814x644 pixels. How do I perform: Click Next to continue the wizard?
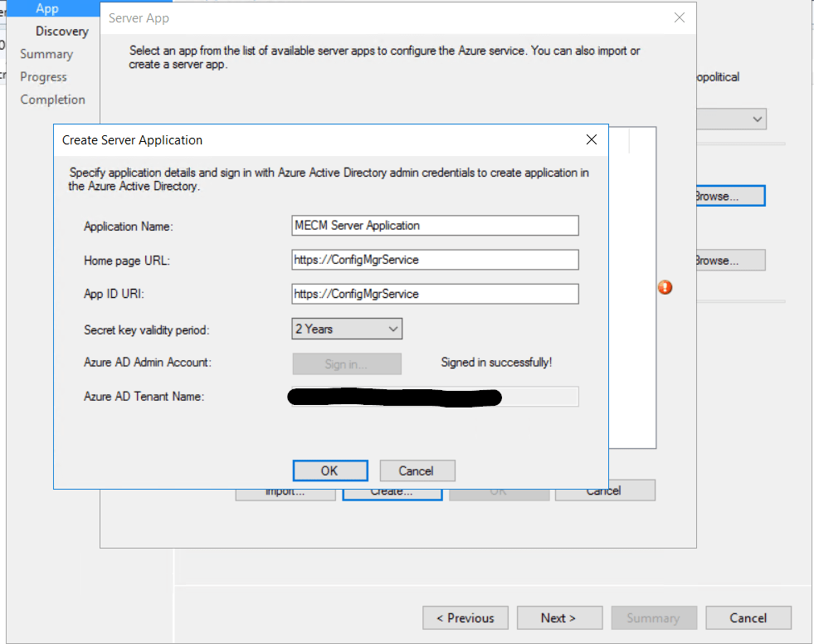click(x=559, y=617)
